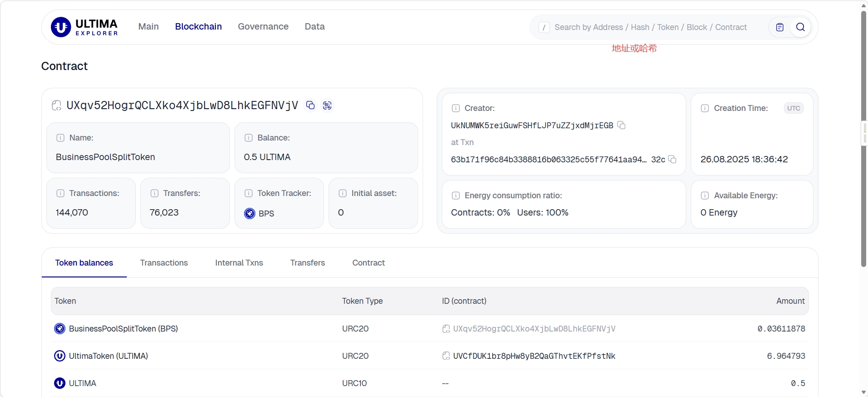The height and width of the screenshot is (397, 868).
Task: Open creator address UkNUMWK5rei… link
Action: (532, 126)
